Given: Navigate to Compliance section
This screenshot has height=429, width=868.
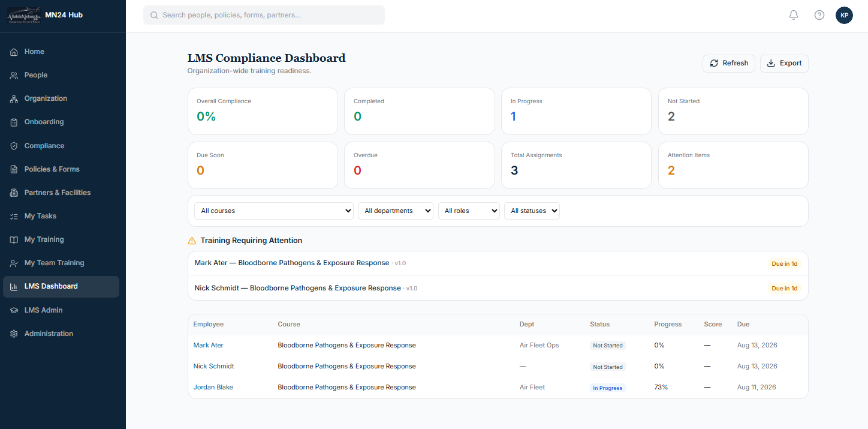Looking at the screenshot, I should (61, 146).
